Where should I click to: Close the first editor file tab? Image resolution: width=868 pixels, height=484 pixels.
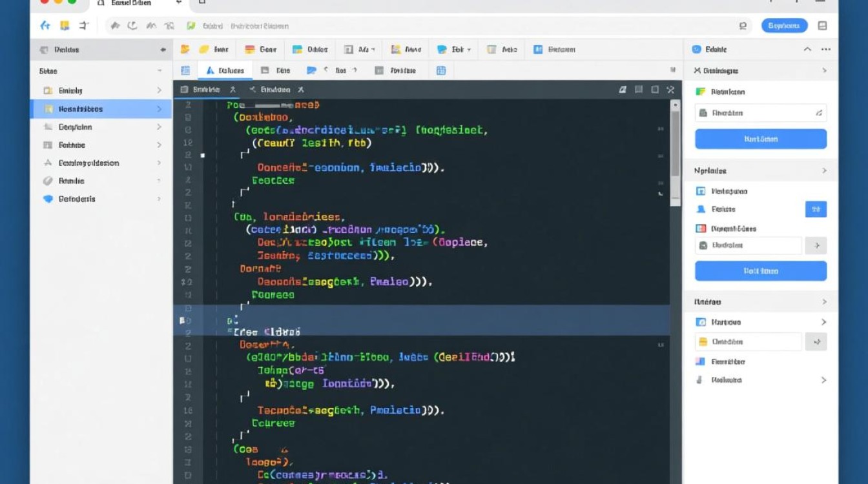point(232,90)
